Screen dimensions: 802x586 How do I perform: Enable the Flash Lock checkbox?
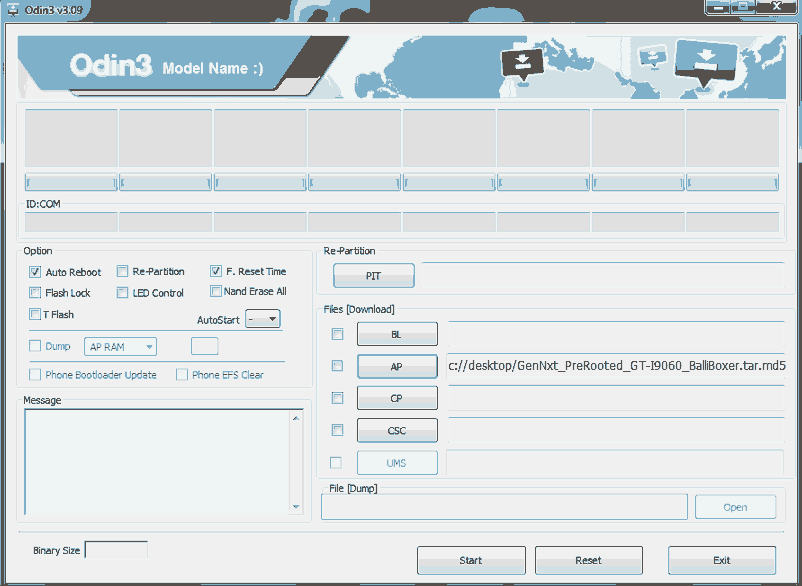pos(35,292)
